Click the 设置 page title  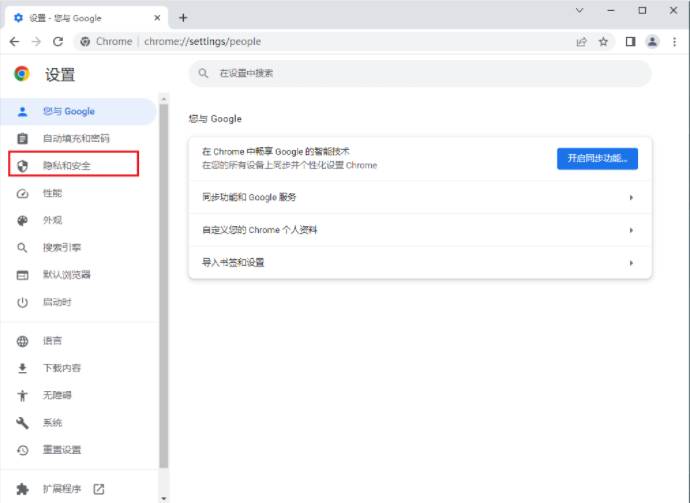pyautogui.click(x=60, y=74)
